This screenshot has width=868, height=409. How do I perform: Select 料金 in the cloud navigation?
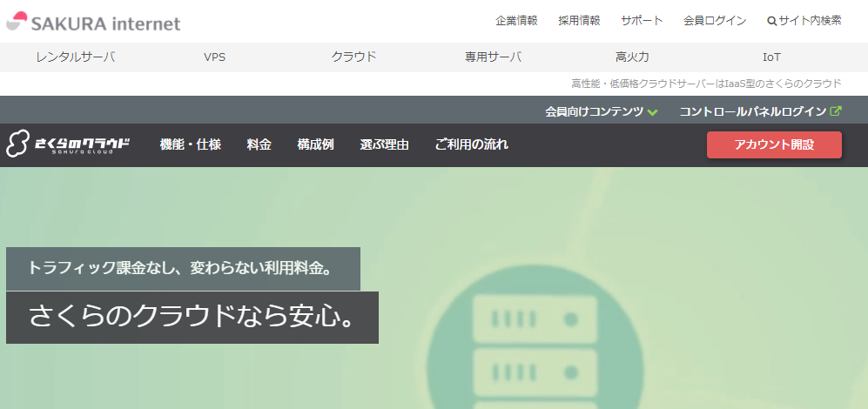point(259,144)
